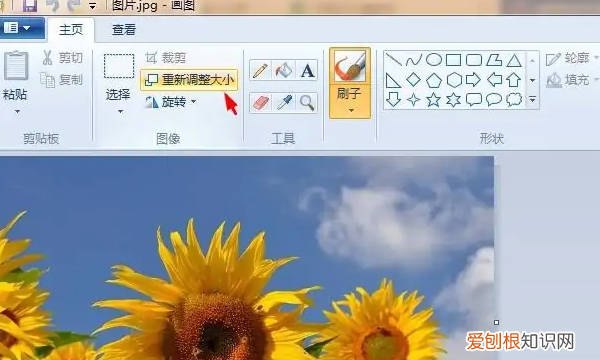
Task: Open the customize quick access toolbar dropdown
Action: [92, 6]
